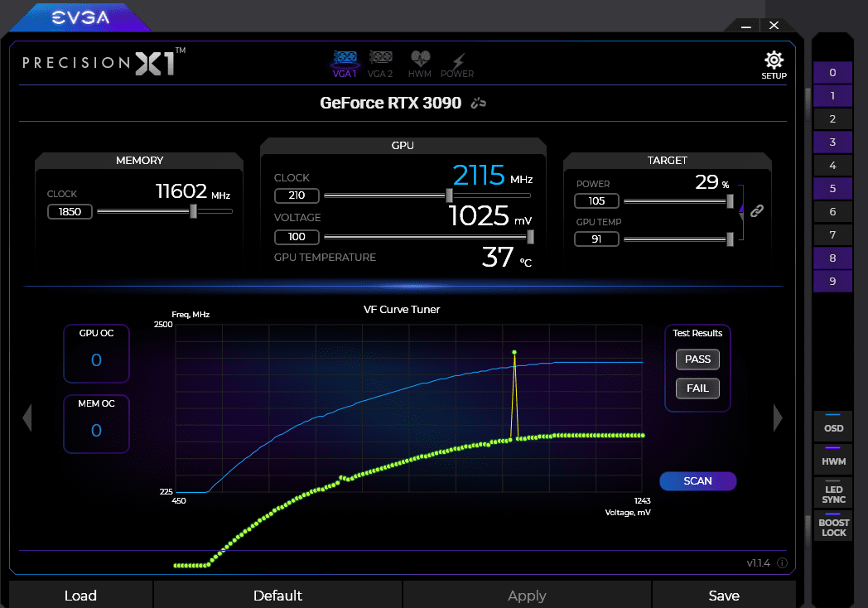Open the POWER lightning icon
The image size is (868, 608).
coord(457,65)
